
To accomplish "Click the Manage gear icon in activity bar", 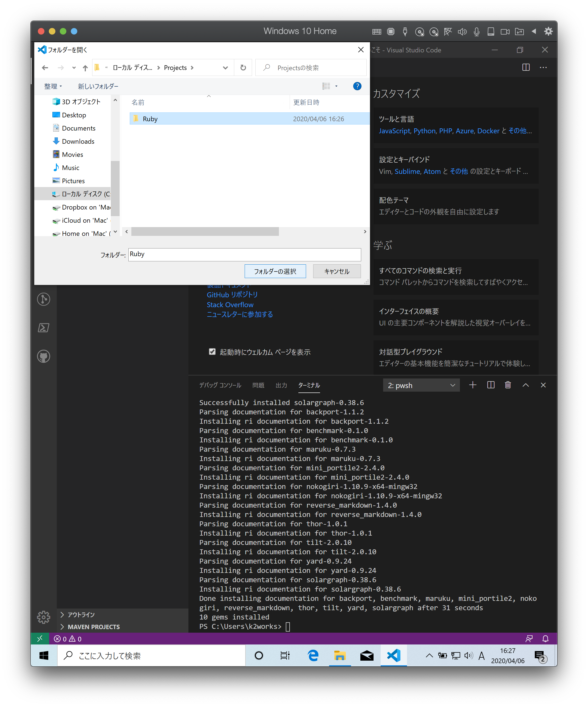I will (43, 617).
